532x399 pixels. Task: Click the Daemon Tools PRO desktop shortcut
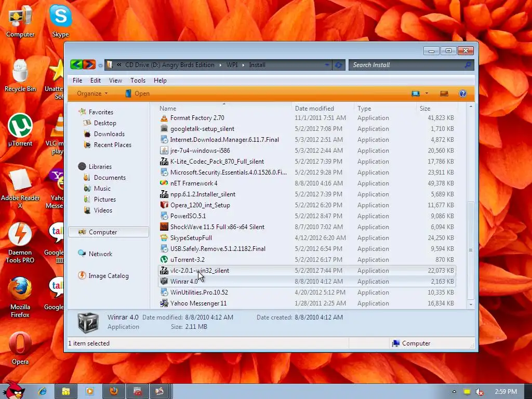(x=20, y=243)
